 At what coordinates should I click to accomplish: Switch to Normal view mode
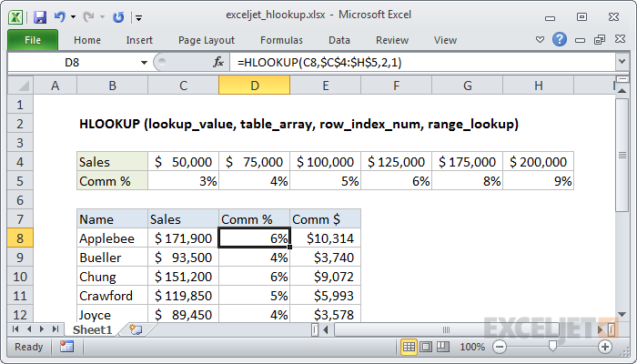coord(409,347)
